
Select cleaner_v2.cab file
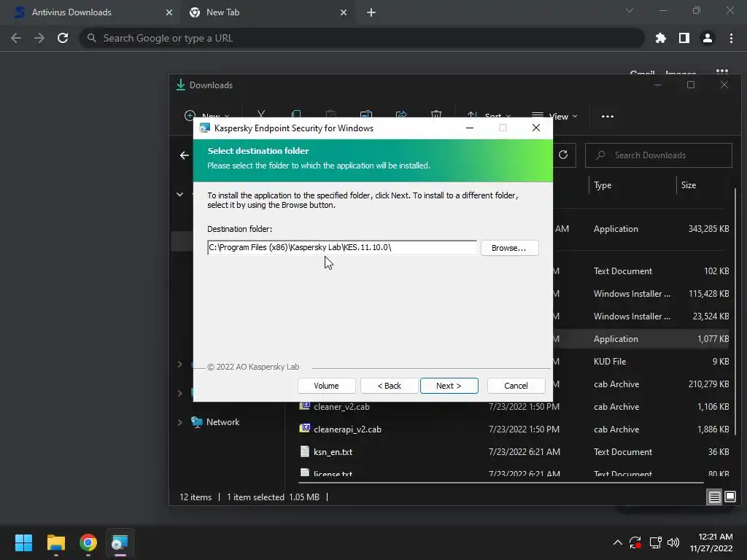click(341, 407)
